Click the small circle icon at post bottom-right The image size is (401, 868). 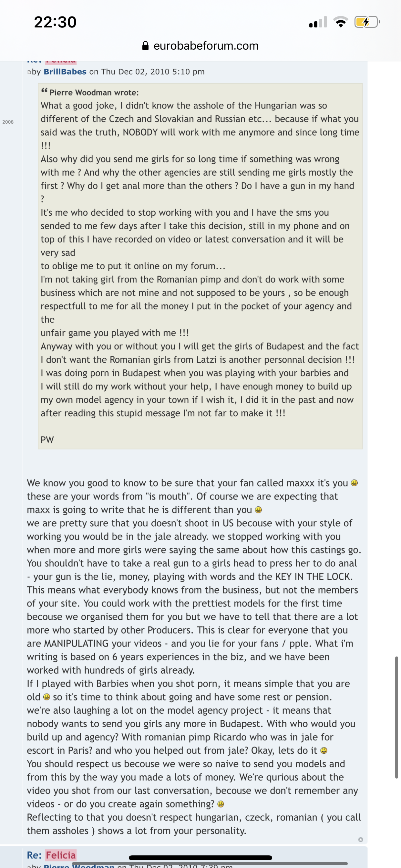click(x=361, y=839)
